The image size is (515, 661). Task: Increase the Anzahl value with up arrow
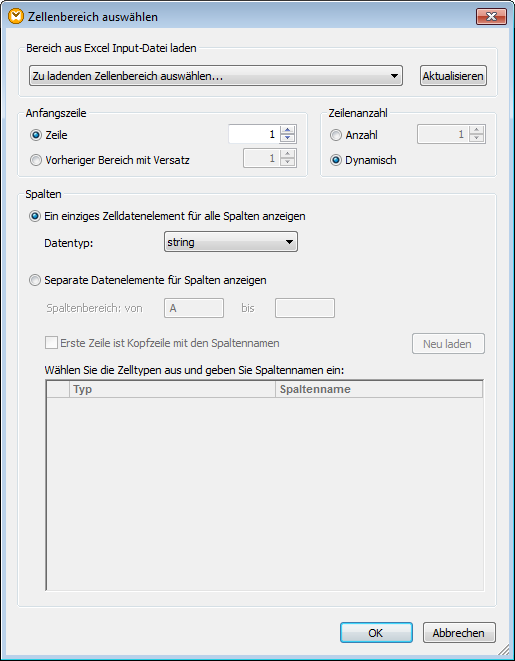(476, 130)
